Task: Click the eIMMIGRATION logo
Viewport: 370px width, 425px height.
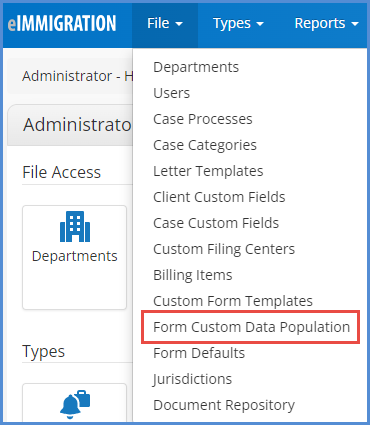Action: tap(62, 23)
